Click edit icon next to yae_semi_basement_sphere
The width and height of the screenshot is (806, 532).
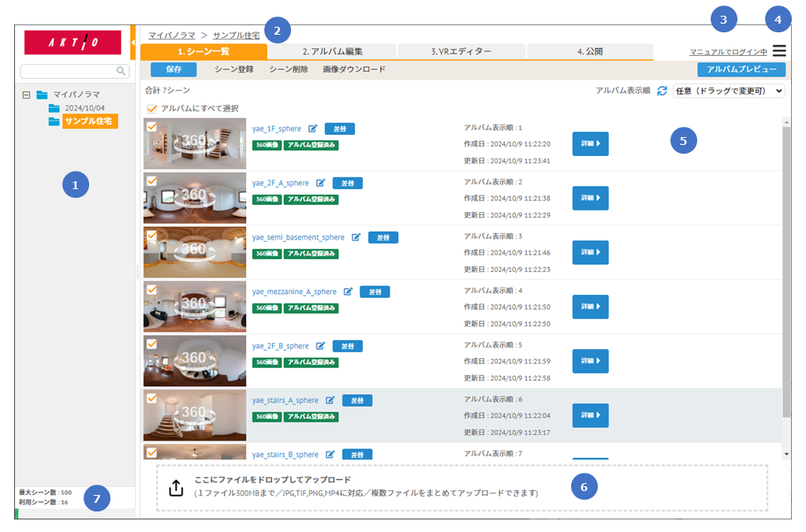point(356,237)
